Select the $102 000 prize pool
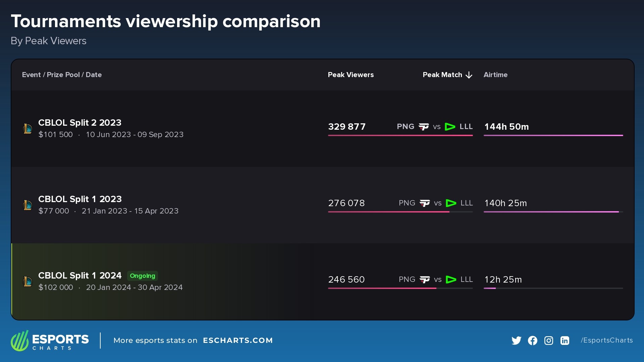Screen dimensions: 644x362 (56, 287)
